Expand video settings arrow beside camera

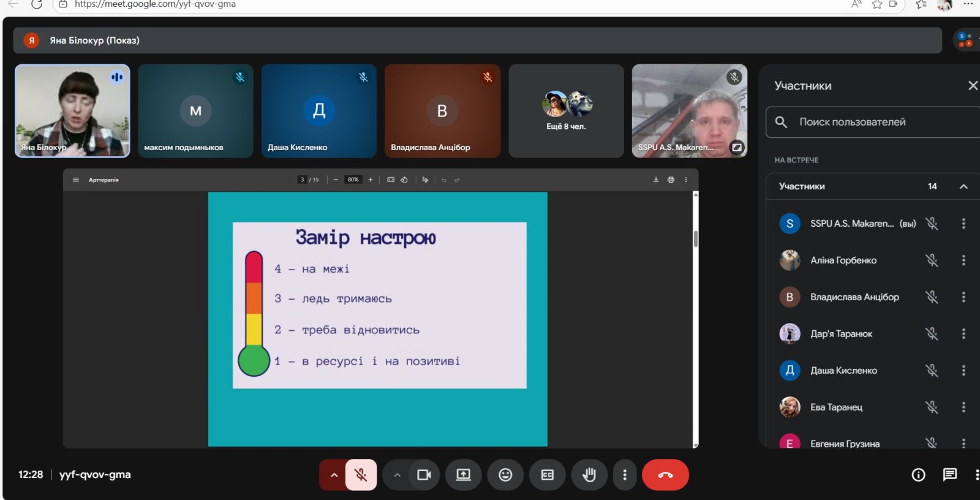click(397, 475)
